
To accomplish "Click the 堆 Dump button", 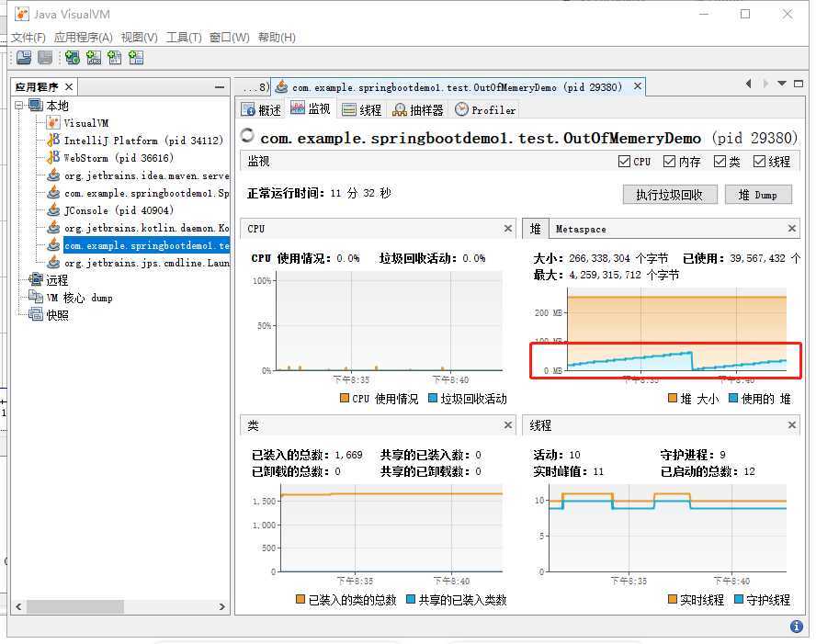I will tap(758, 195).
